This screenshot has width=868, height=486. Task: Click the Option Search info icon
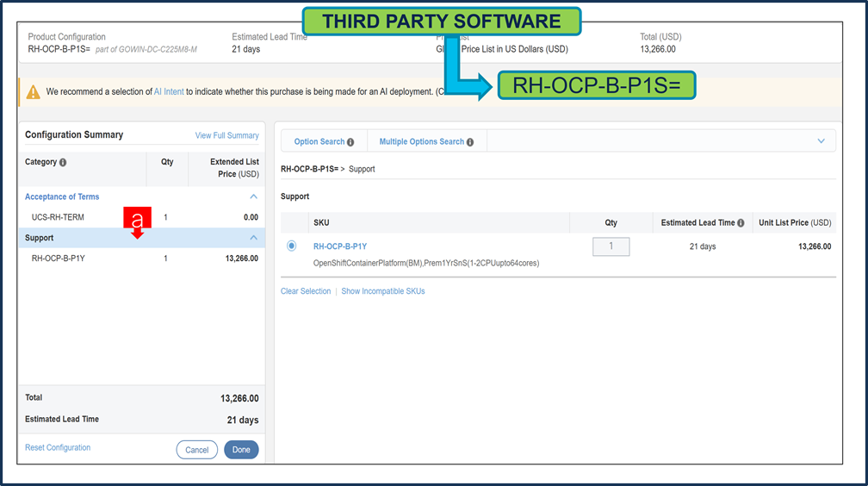[x=350, y=142]
